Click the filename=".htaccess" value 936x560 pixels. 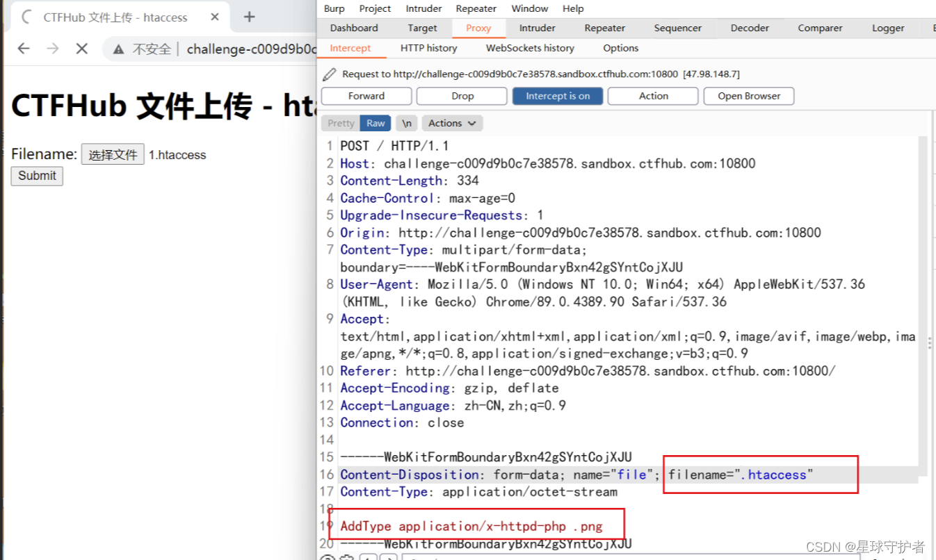pyautogui.click(x=741, y=475)
